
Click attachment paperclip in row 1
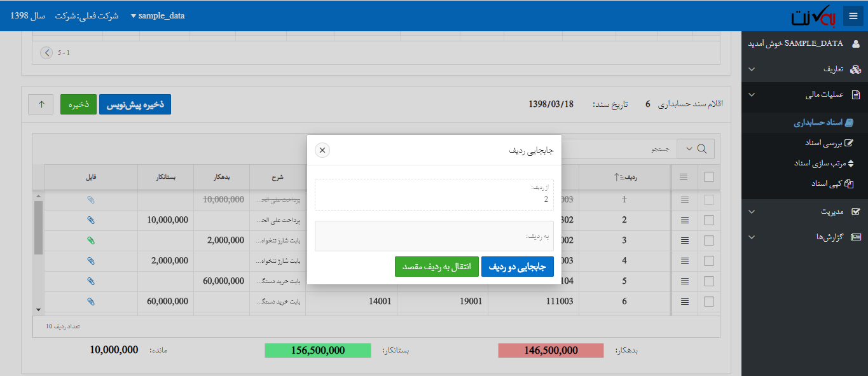tap(90, 200)
